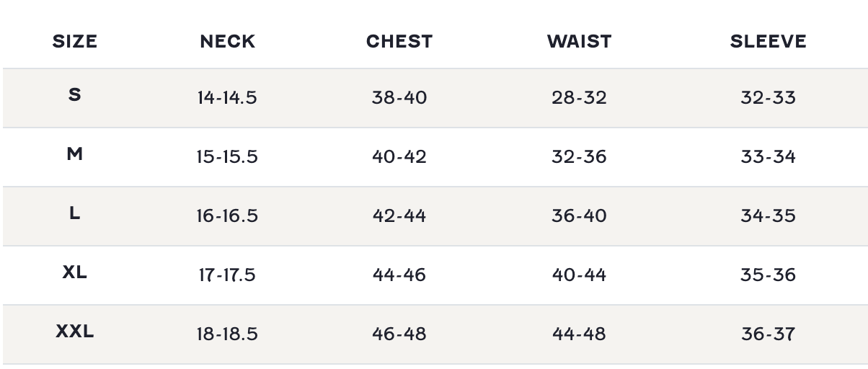Click waist measurement 36-40
Image resolution: width=868 pixels, height=369 pixels.
pos(579,215)
